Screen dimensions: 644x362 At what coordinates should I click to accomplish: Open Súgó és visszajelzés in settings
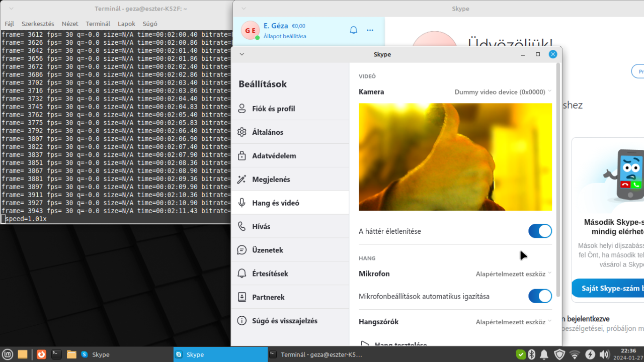pyautogui.click(x=290, y=321)
